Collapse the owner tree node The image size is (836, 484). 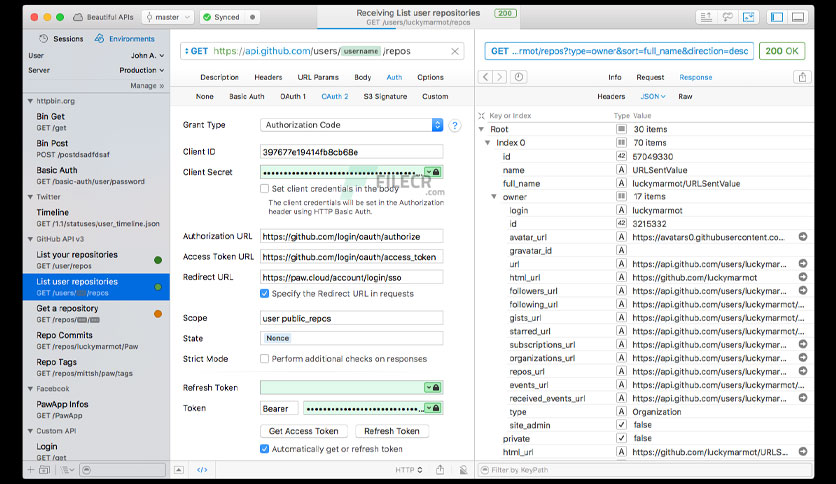(494, 197)
